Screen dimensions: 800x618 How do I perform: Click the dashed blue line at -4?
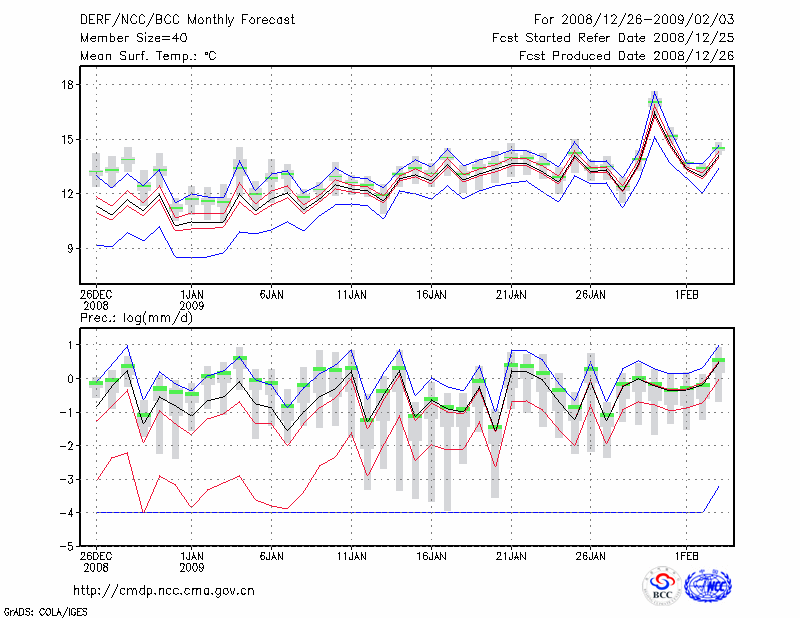click(x=400, y=512)
